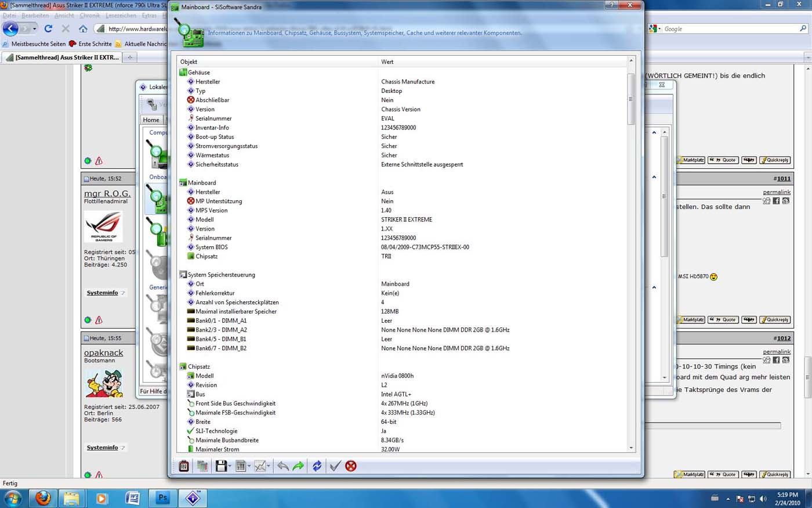Open Meistbesuchte Seiten bookmark

[34, 44]
